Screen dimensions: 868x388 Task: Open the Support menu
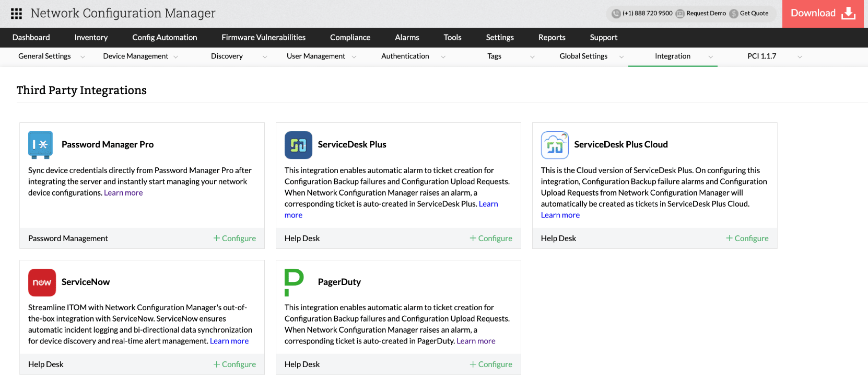click(x=604, y=38)
